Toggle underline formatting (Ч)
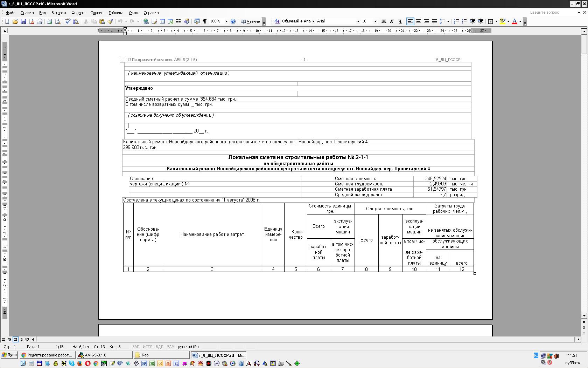The width and height of the screenshot is (588, 368). pyautogui.click(x=400, y=21)
